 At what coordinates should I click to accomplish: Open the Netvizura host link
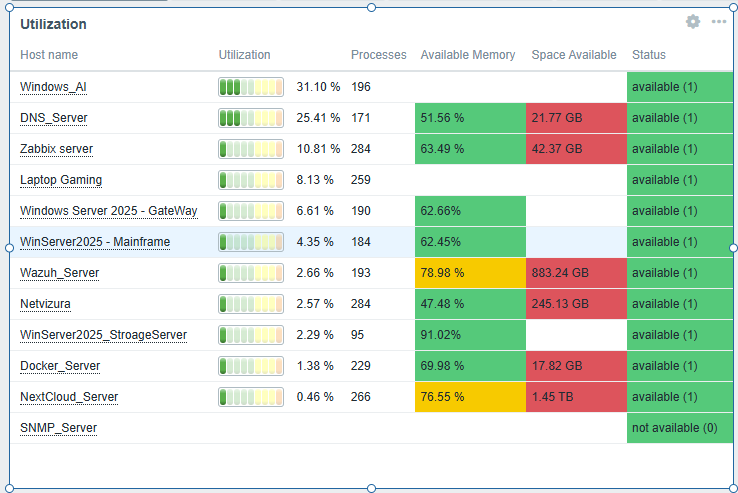click(46, 304)
